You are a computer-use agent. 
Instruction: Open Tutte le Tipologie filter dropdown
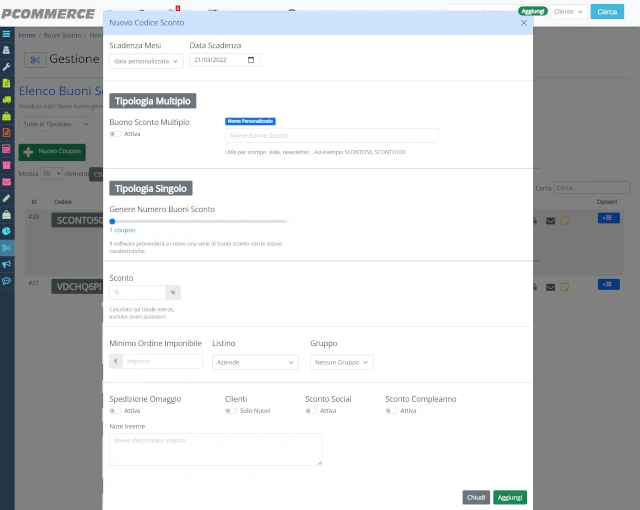click(x=56, y=124)
